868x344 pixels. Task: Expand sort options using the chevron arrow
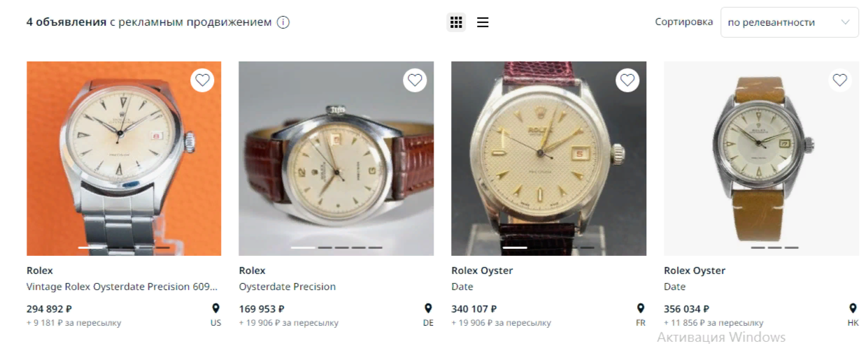(x=845, y=22)
